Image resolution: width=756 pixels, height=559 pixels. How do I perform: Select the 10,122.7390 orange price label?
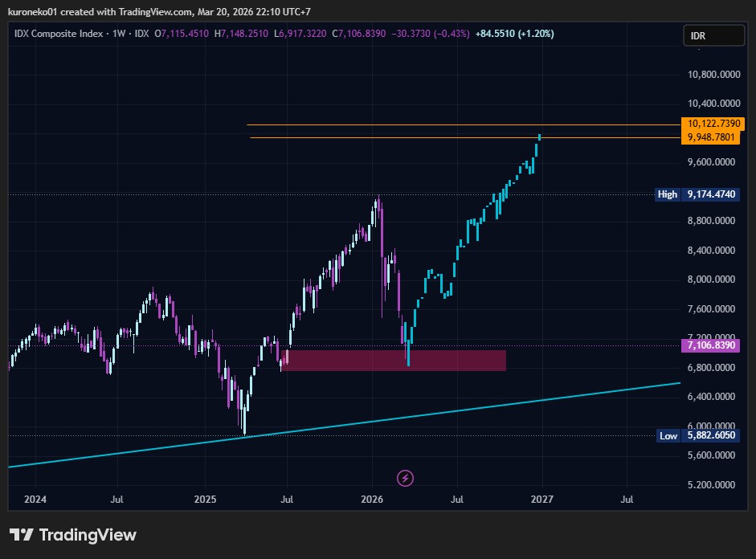[713, 124]
